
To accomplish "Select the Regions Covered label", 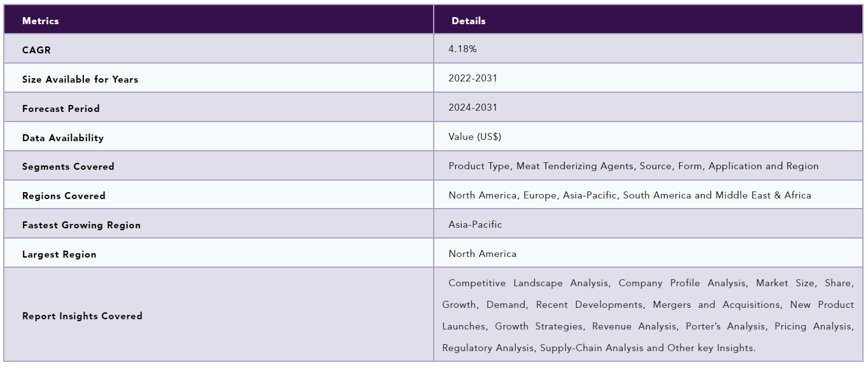I will click(64, 196).
